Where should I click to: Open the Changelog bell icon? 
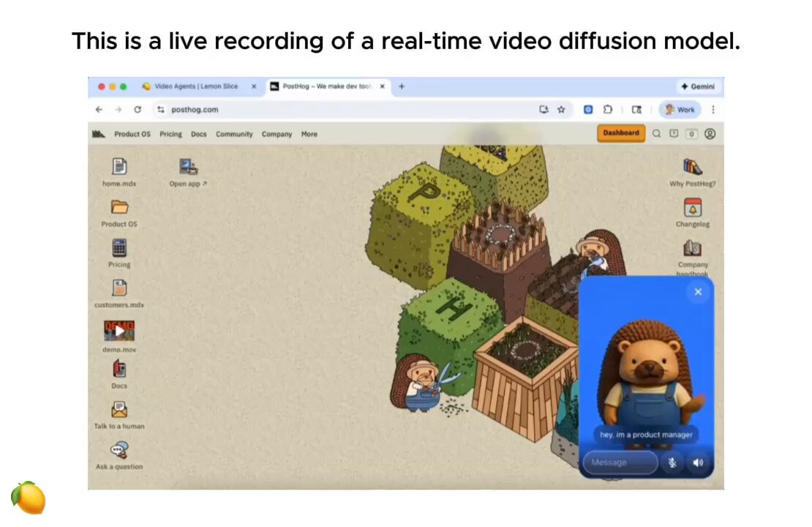(x=692, y=207)
